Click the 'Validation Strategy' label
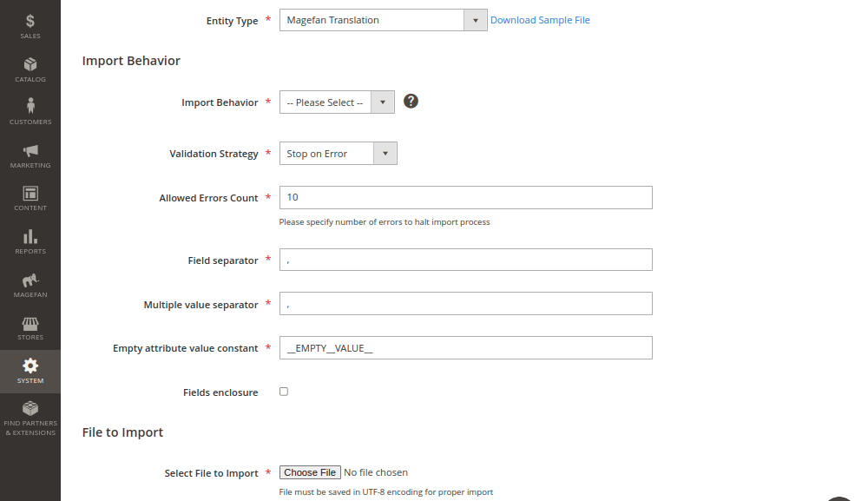This screenshot has width=868, height=501. [x=214, y=154]
